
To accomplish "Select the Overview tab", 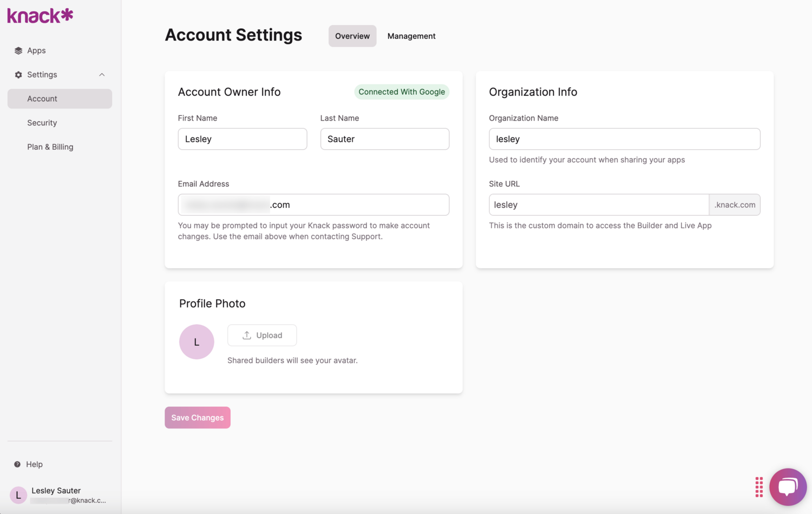I will tap(352, 36).
